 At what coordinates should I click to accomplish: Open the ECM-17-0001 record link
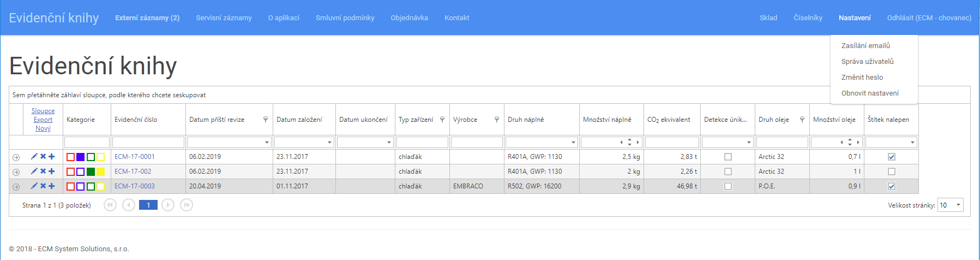(135, 157)
